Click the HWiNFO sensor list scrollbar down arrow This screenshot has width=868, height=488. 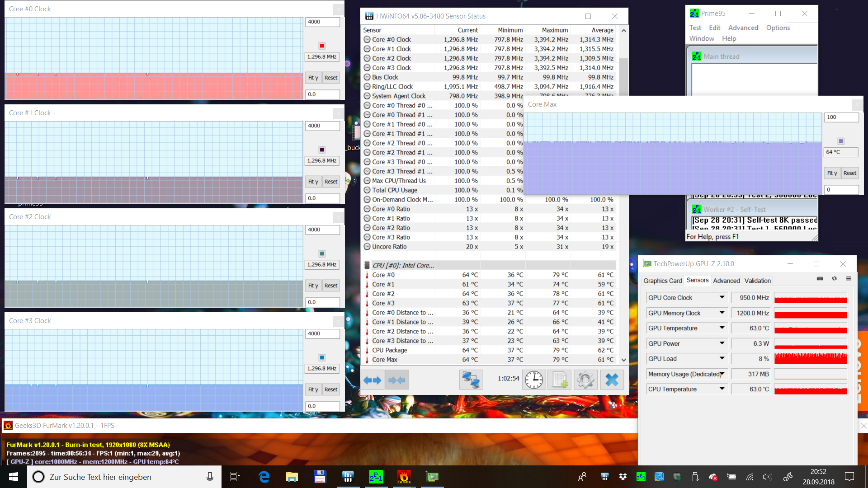[624, 360]
